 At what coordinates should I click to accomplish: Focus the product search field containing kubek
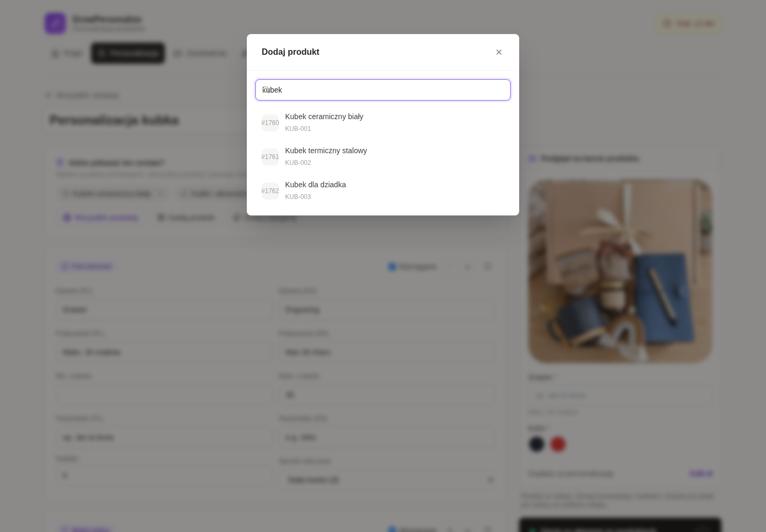(x=383, y=90)
